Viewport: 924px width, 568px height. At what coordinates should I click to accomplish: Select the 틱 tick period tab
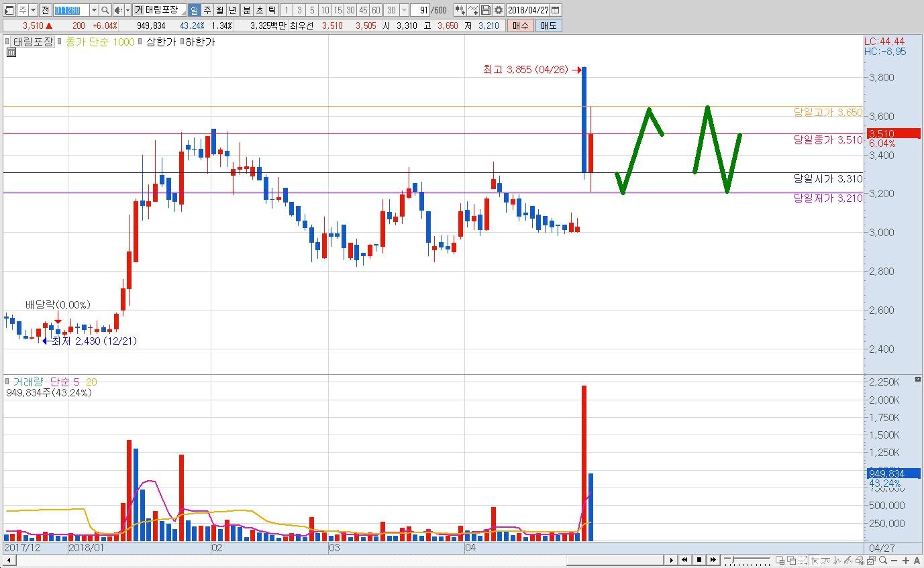272,10
